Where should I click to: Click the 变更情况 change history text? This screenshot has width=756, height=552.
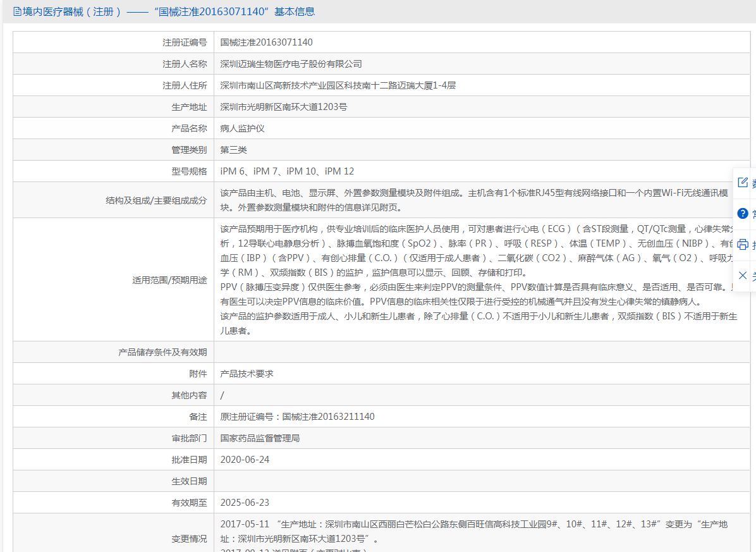coord(442,534)
